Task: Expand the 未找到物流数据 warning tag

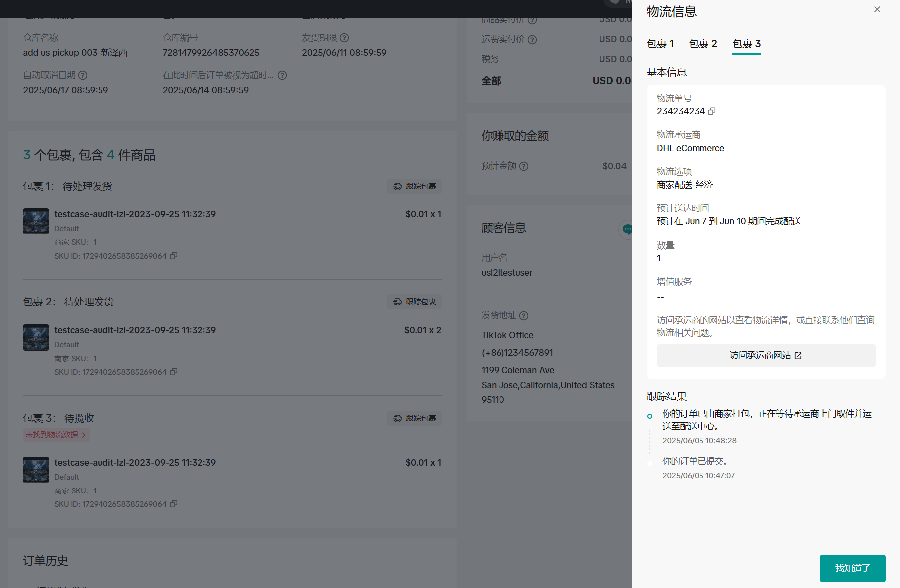Action: [x=56, y=435]
